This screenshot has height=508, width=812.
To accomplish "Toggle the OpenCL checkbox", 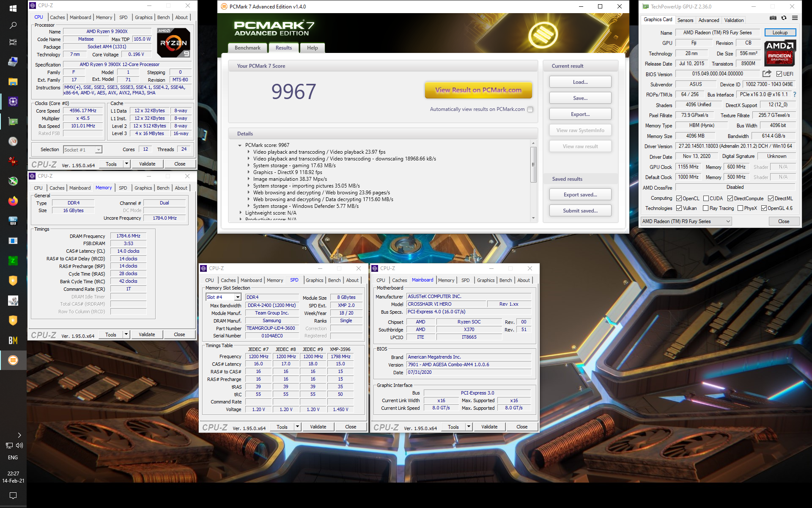I will tap(679, 199).
